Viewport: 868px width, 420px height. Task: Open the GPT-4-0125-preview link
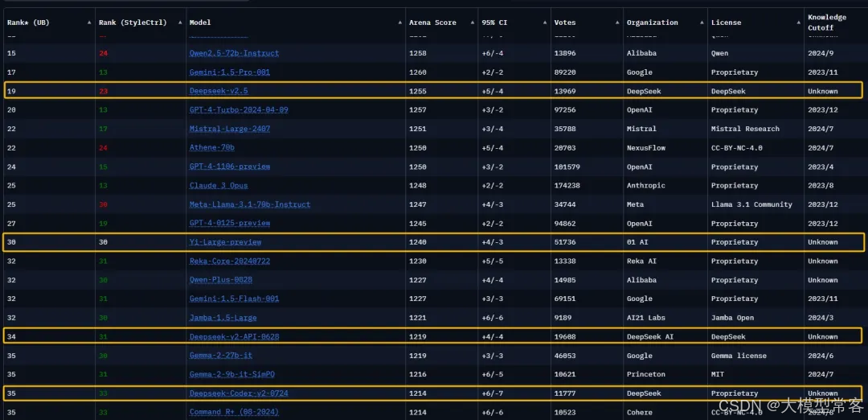coord(230,224)
